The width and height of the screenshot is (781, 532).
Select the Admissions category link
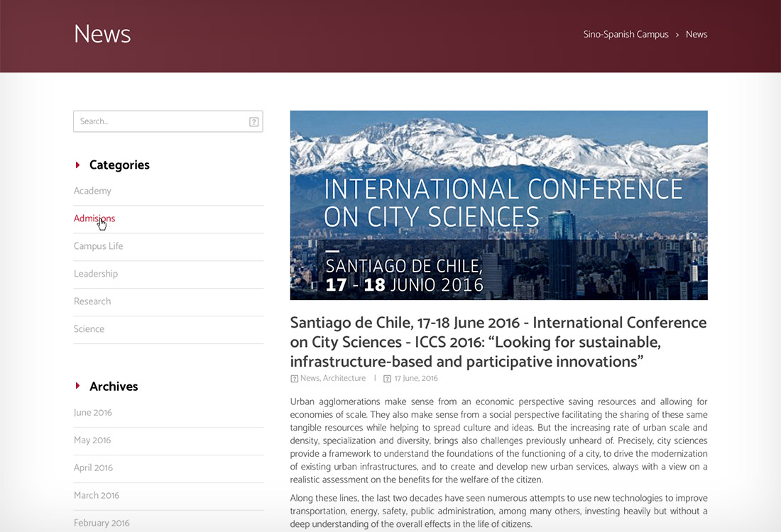pos(94,218)
